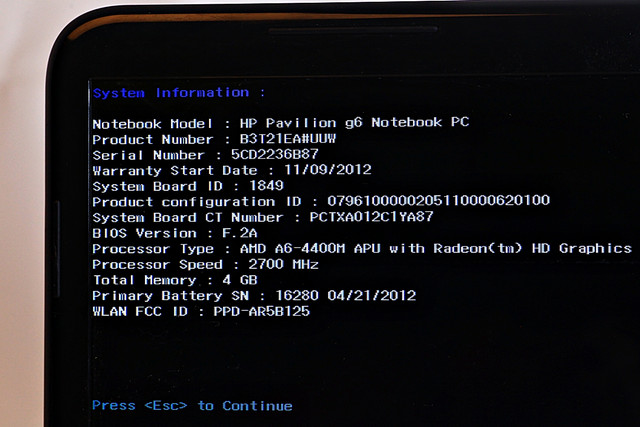Click CT number 'PCTXA012C1YA87'

click(371, 216)
